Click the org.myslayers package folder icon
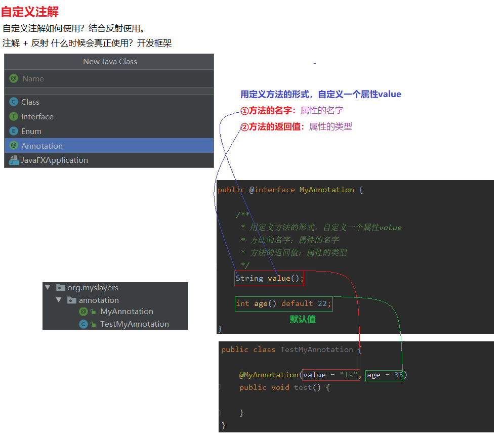 (61, 288)
